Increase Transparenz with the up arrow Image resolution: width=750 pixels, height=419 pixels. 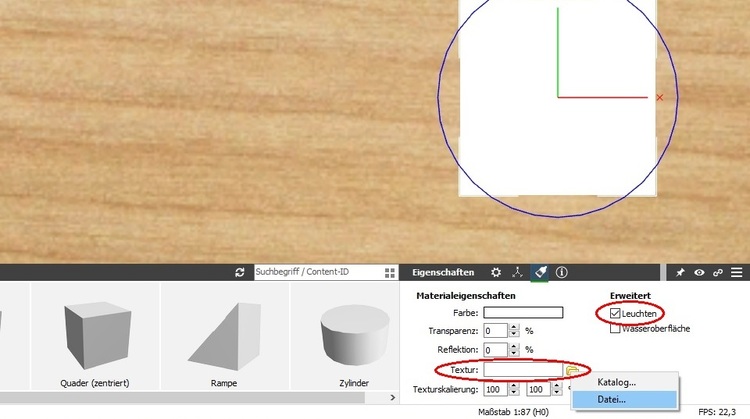coord(514,327)
